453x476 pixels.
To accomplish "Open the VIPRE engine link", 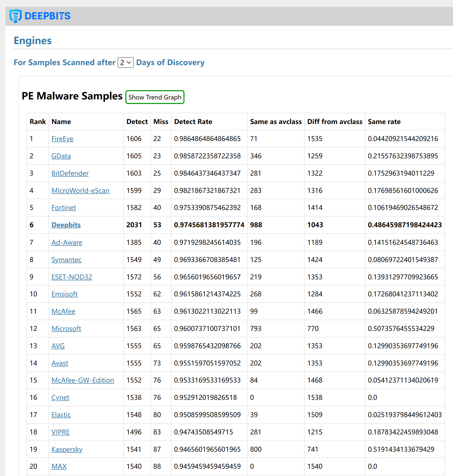I will pyautogui.click(x=60, y=432).
